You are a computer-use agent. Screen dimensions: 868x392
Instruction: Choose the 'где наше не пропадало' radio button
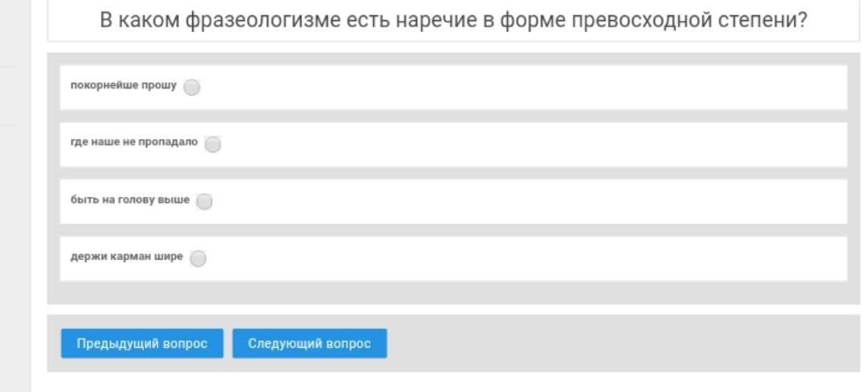click(x=212, y=145)
